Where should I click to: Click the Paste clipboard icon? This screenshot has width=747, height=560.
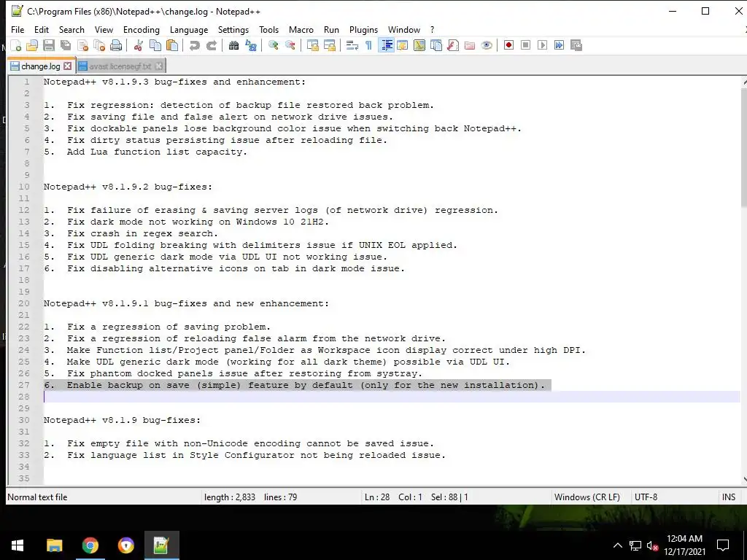click(172, 45)
